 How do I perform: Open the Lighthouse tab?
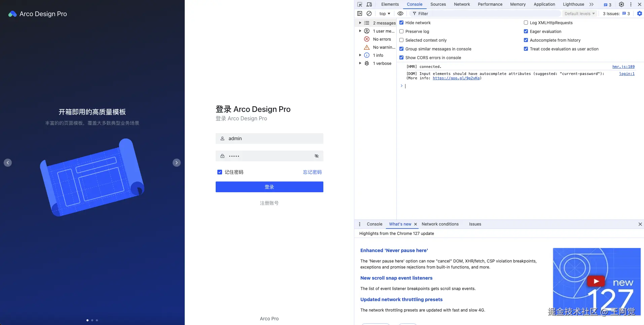pyautogui.click(x=574, y=4)
